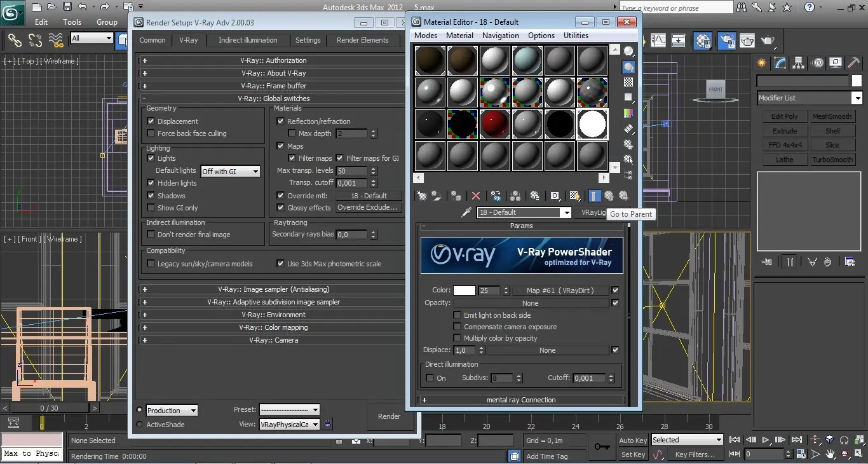Click Make Preview film icon
This screenshot has height=464, width=868.
tap(628, 128)
